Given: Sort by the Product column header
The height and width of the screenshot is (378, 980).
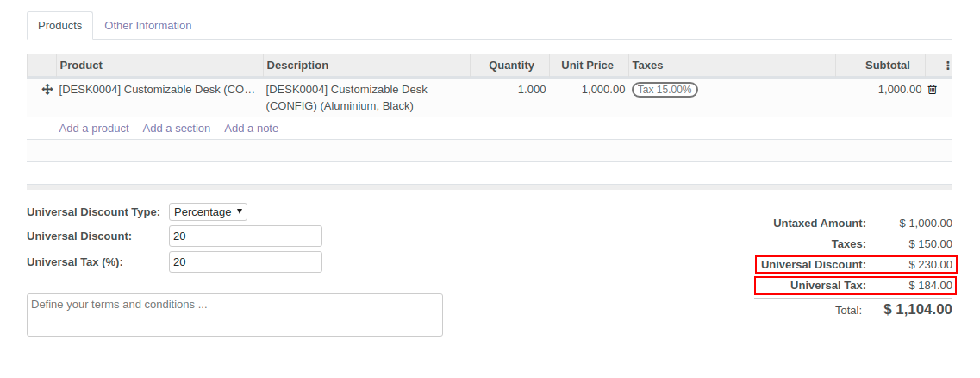Looking at the screenshot, I should [x=82, y=66].
